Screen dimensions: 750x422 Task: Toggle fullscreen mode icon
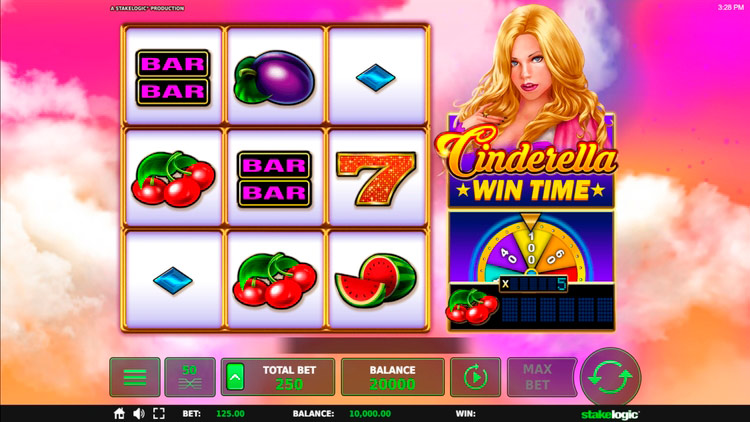(159, 413)
